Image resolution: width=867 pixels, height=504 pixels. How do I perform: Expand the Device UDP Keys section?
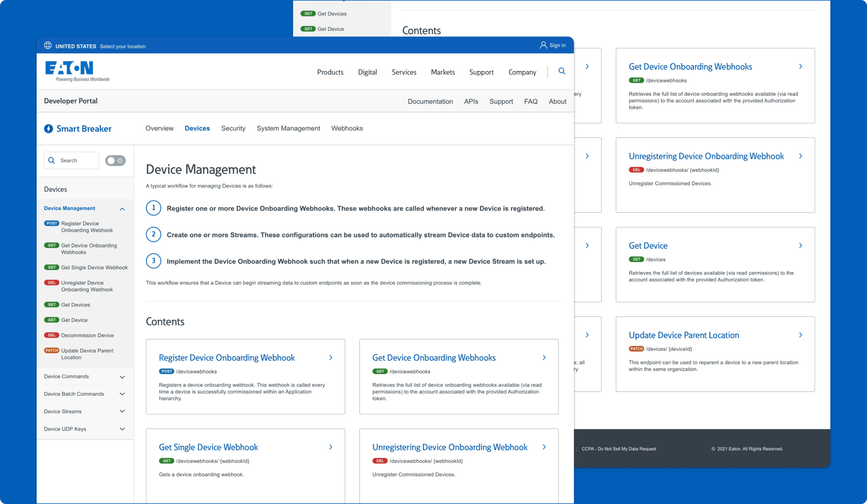[122, 429]
